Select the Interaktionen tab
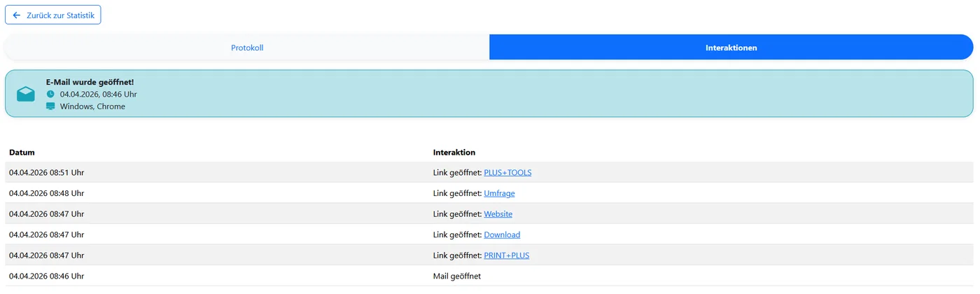The height and width of the screenshot is (294, 980). (x=731, y=48)
